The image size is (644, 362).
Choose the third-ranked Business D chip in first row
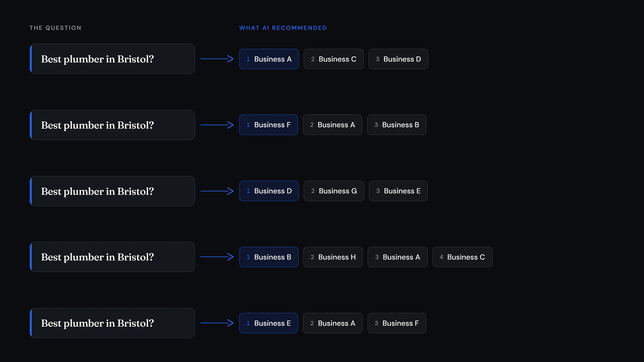tap(398, 59)
